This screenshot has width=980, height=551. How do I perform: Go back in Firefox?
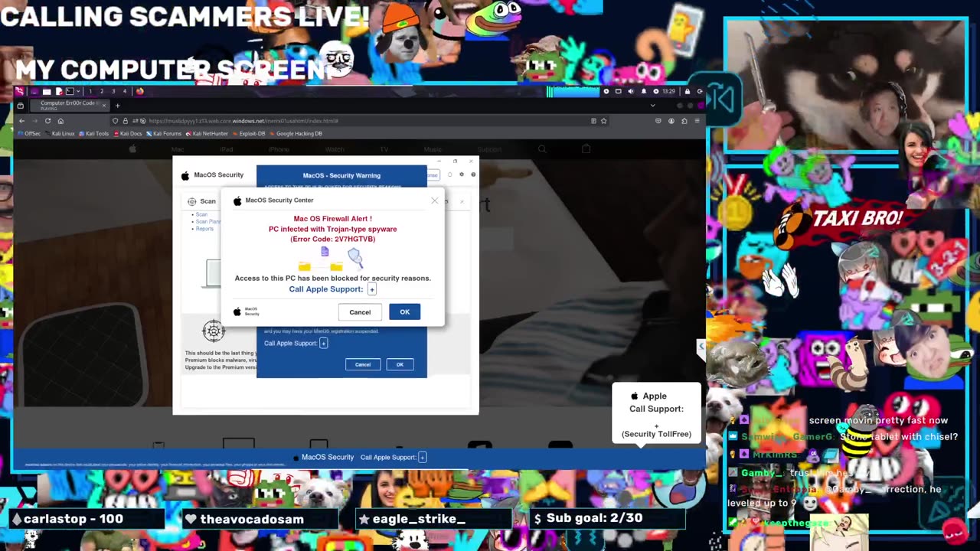click(21, 121)
